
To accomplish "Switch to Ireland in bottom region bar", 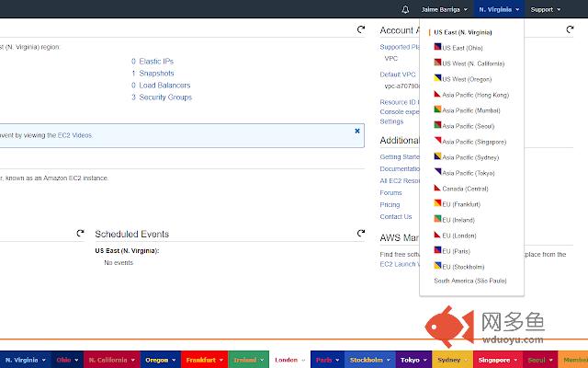I will point(249,360).
